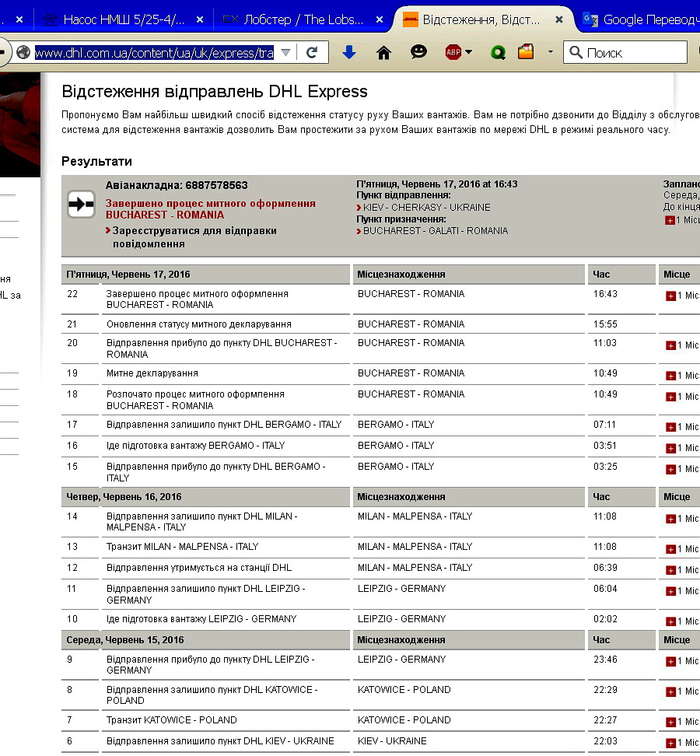Click the Авіанакладна: 6887578563 waybill text
This screenshot has height=756, width=700.
point(177,185)
